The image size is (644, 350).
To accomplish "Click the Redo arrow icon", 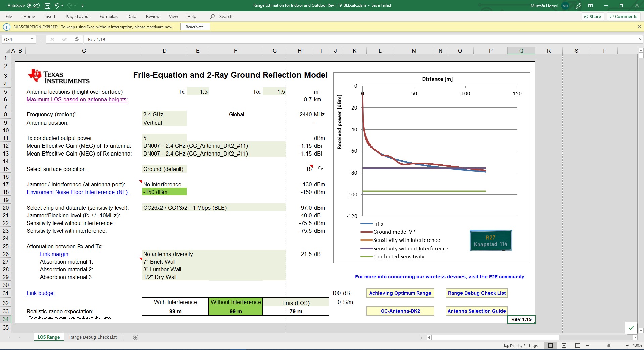I will click(70, 5).
